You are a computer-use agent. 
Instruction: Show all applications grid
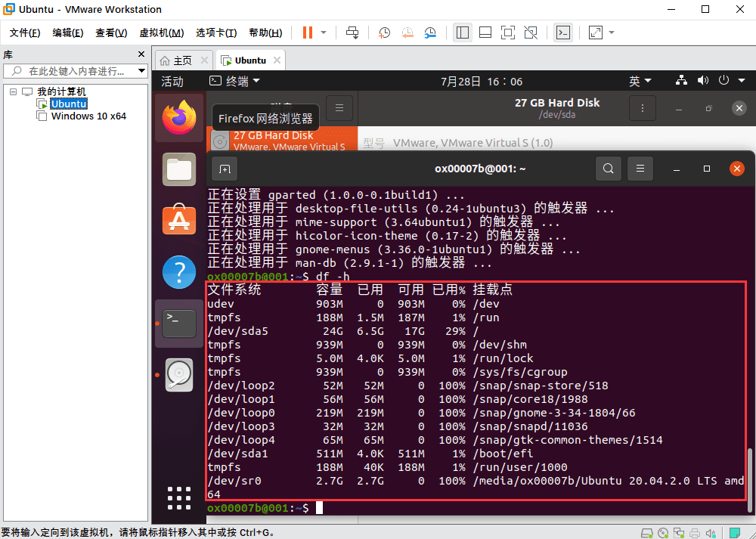click(x=179, y=498)
